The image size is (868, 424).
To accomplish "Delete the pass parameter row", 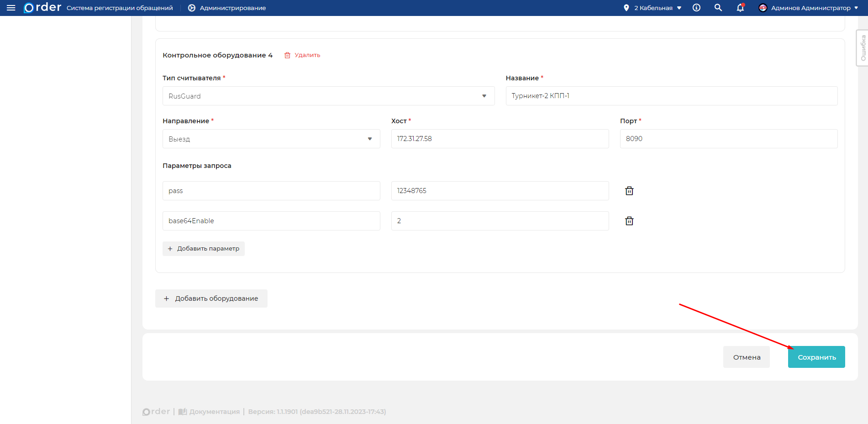I will (629, 191).
